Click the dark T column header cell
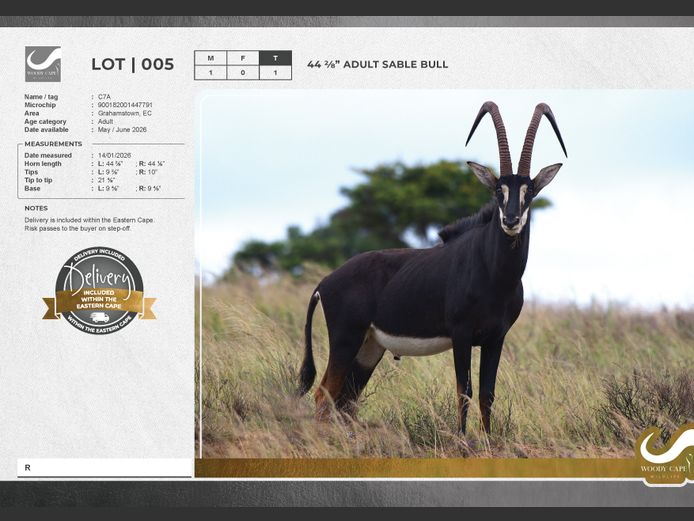The image size is (694, 521). pos(275,58)
